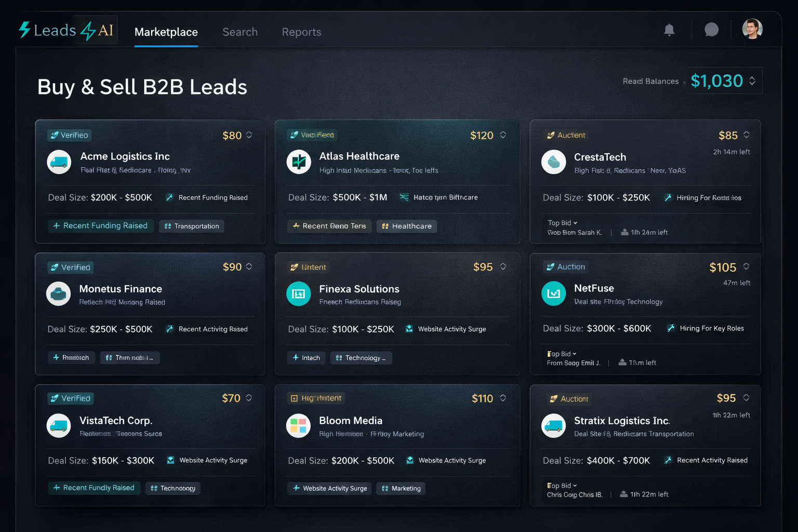This screenshot has width=798, height=532.
Task: Toggle the arrows beside NetFuse $105 price
Action: pos(747,267)
